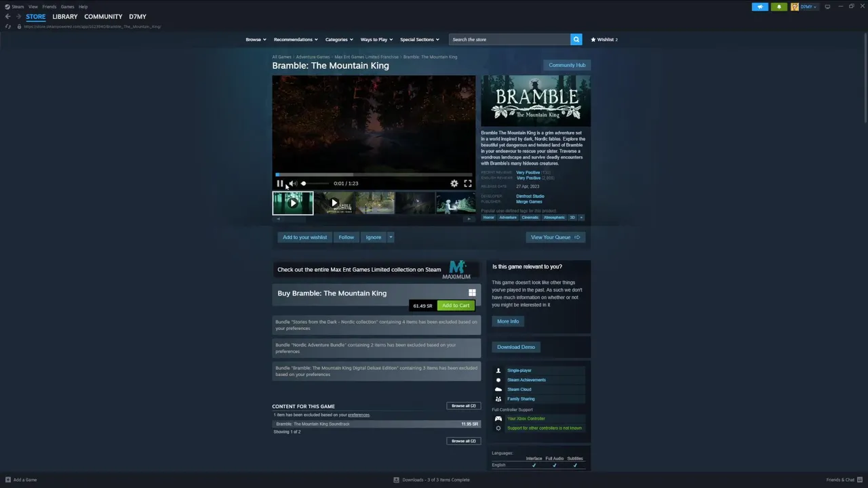The image size is (868, 488).
Task: Select the first trailer thumbnail
Action: click(293, 203)
